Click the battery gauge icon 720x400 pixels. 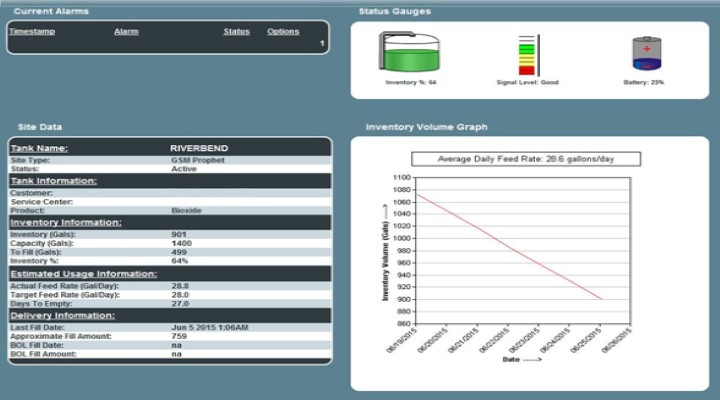(x=647, y=53)
